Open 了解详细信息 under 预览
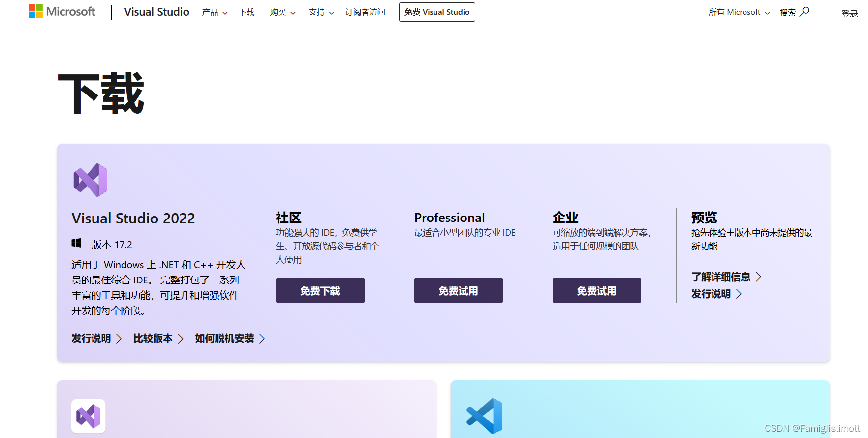The image size is (868, 438). 726,277
